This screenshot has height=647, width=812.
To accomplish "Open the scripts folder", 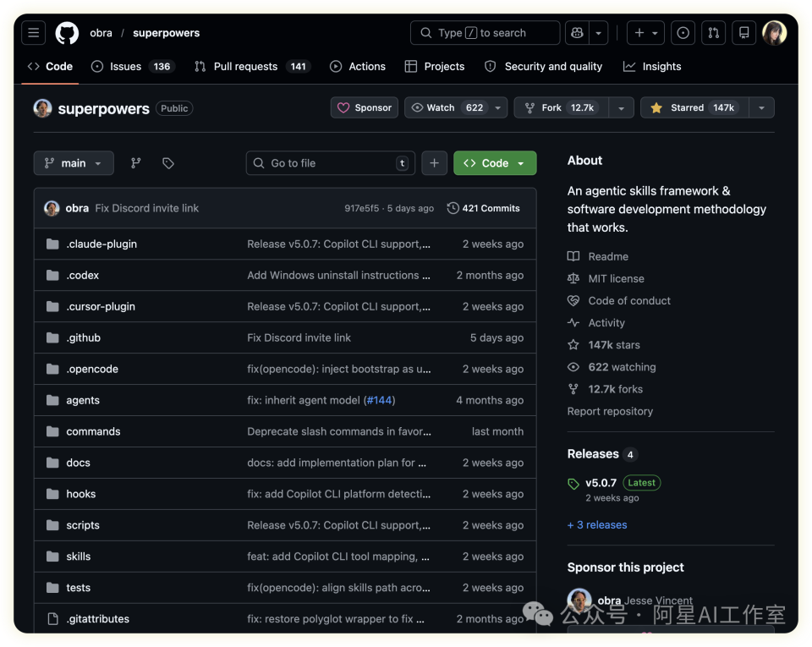I will 83,525.
